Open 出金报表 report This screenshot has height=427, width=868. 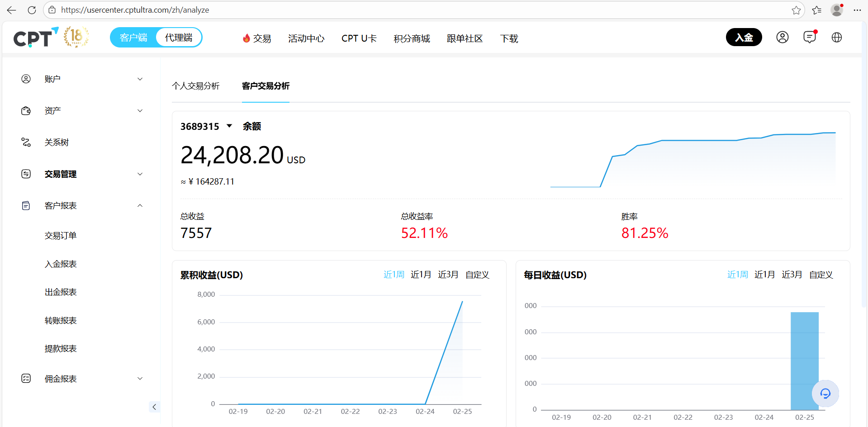coord(61,292)
